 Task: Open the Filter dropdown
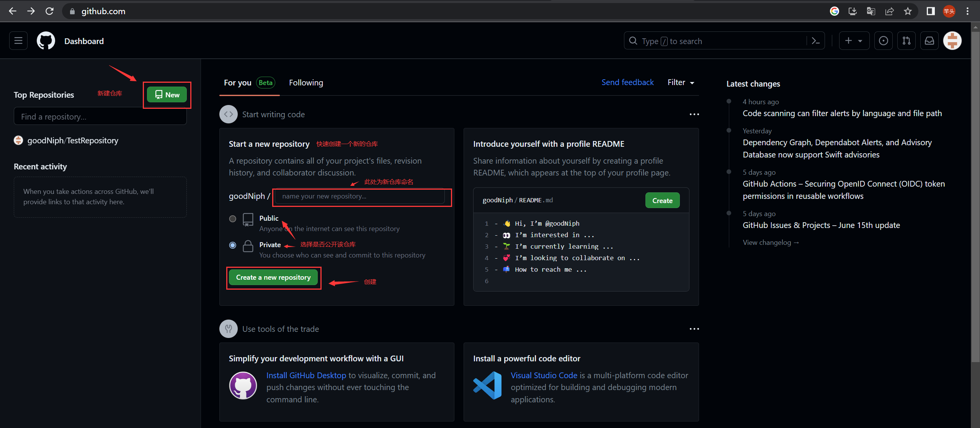681,82
